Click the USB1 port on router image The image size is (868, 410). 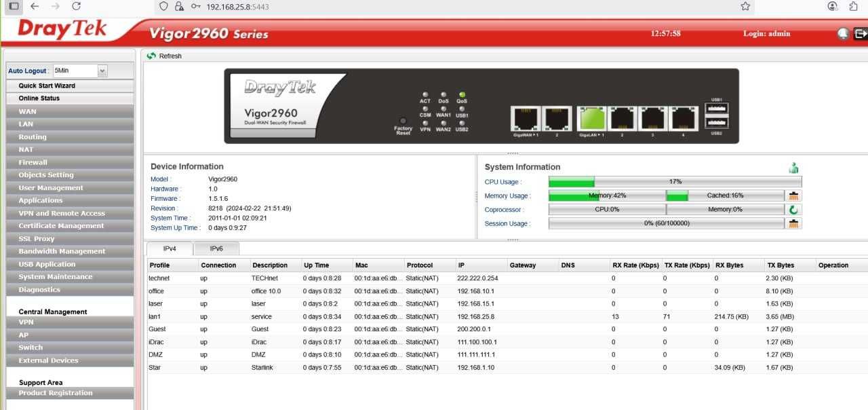coord(717,109)
